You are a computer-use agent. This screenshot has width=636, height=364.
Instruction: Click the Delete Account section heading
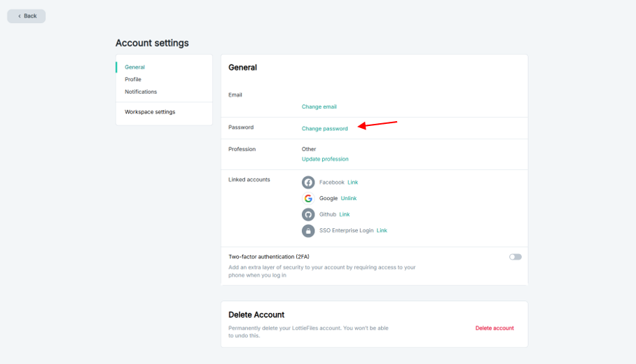pyautogui.click(x=256, y=315)
